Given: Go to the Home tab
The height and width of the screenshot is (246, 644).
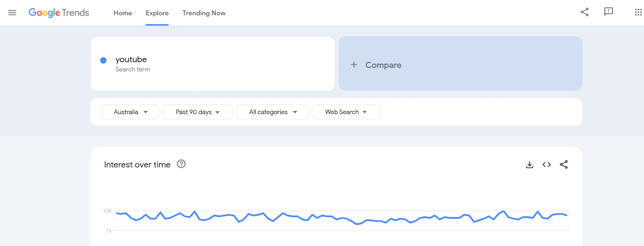Looking at the screenshot, I should 123,13.
